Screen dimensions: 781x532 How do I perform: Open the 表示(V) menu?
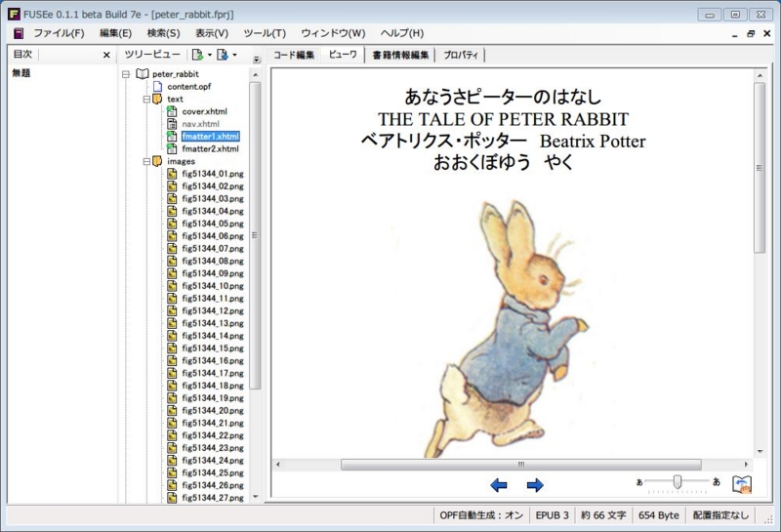(x=212, y=33)
